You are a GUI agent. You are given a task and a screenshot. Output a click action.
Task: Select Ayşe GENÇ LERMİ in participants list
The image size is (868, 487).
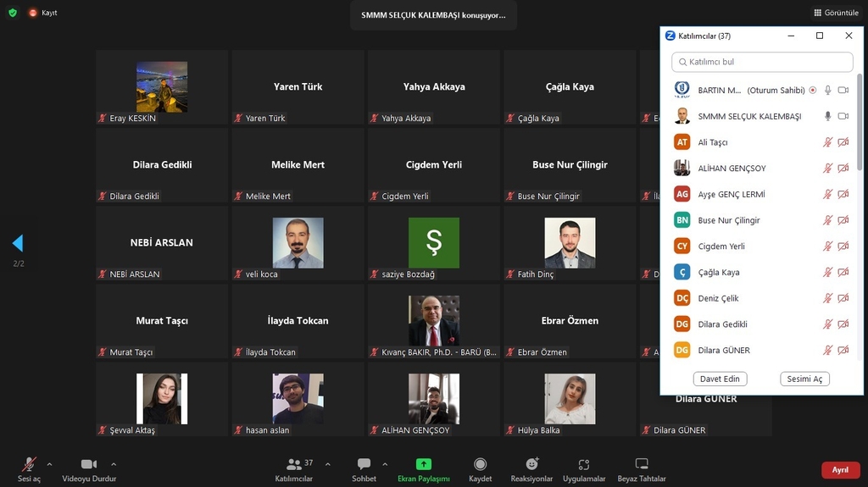click(x=762, y=194)
